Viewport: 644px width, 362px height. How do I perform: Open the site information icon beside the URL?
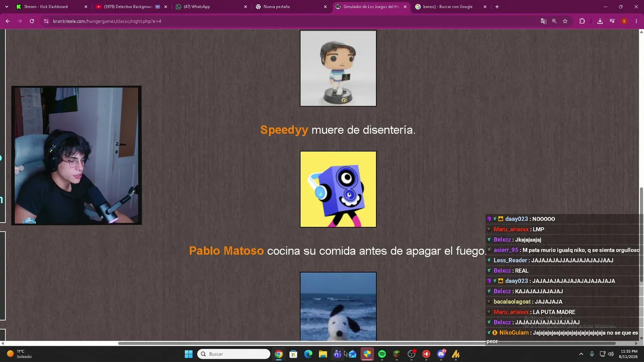(46, 21)
